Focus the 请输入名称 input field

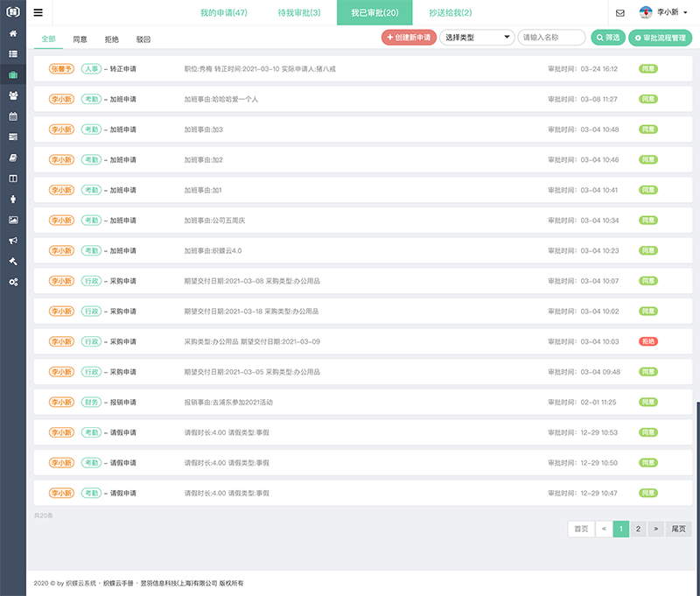coord(551,38)
